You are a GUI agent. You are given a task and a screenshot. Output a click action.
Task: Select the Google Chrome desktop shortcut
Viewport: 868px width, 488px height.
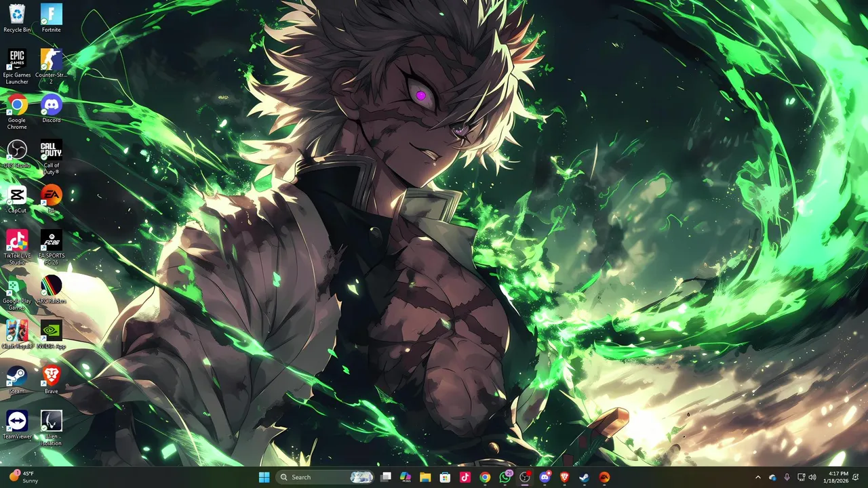[x=17, y=112]
